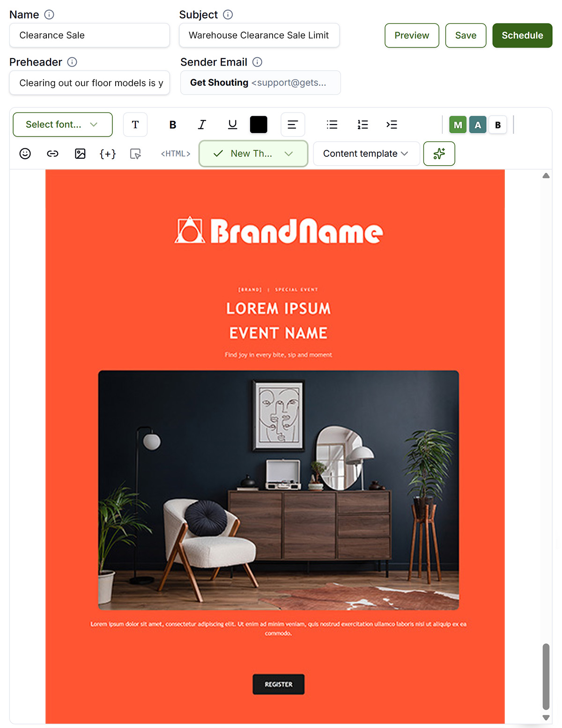Click the scroll down arrow
The image size is (562, 728).
546,717
